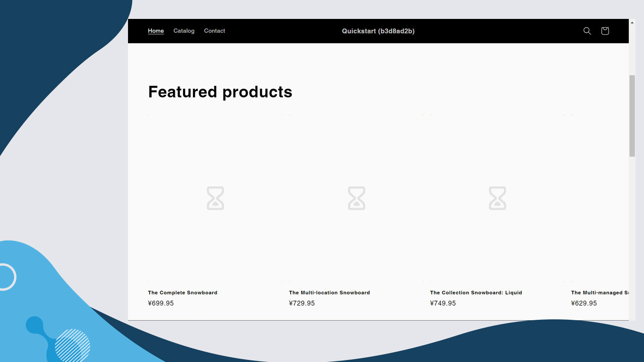Open the search icon in the store header

point(587,31)
